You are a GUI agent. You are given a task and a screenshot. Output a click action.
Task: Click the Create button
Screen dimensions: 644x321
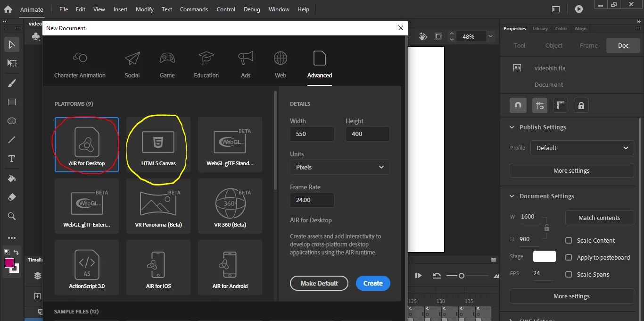tap(373, 283)
